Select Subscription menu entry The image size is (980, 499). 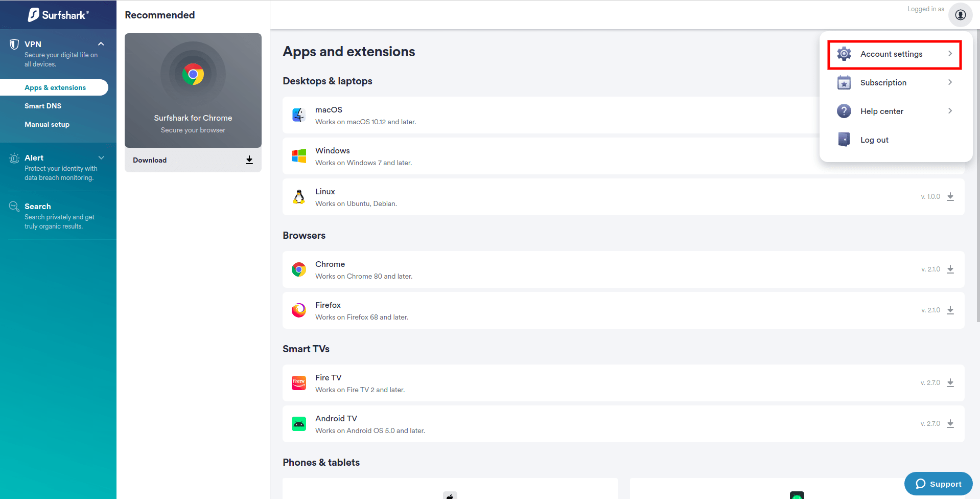[895, 82]
